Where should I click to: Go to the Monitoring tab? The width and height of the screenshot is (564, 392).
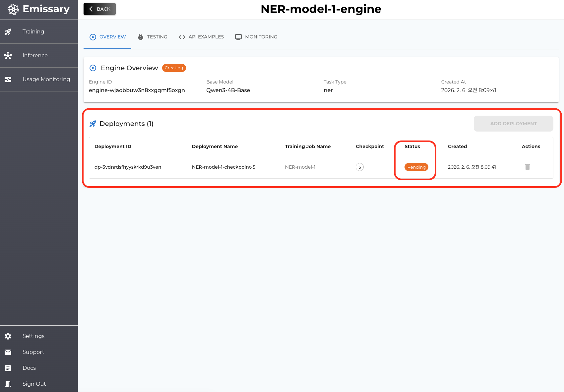[256, 37]
